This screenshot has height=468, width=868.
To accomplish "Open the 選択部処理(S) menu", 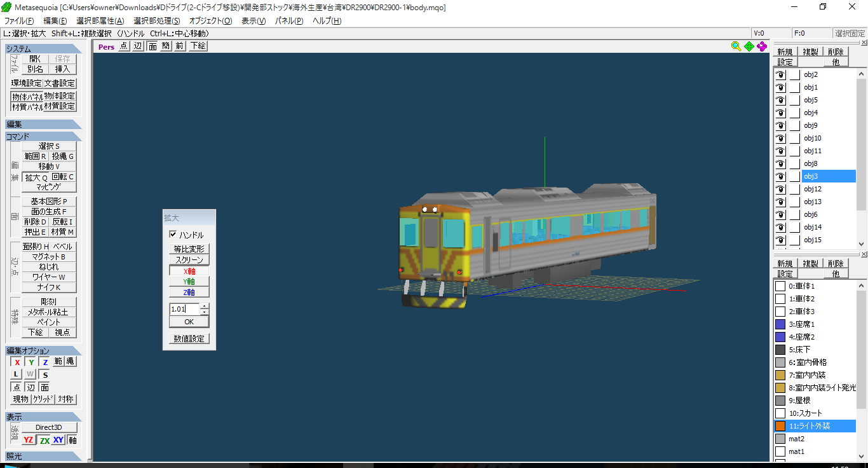I will pyautogui.click(x=156, y=21).
